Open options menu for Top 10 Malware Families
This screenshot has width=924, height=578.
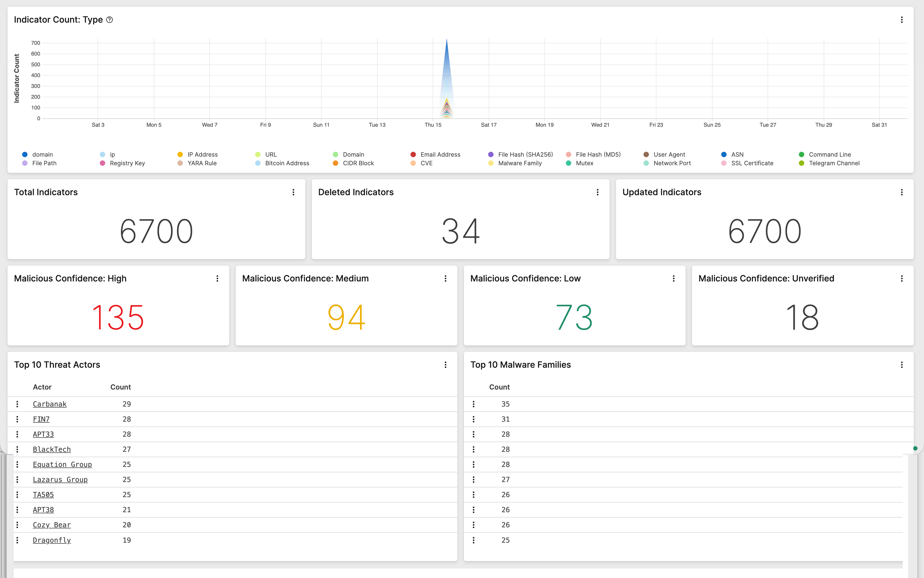pyautogui.click(x=901, y=365)
